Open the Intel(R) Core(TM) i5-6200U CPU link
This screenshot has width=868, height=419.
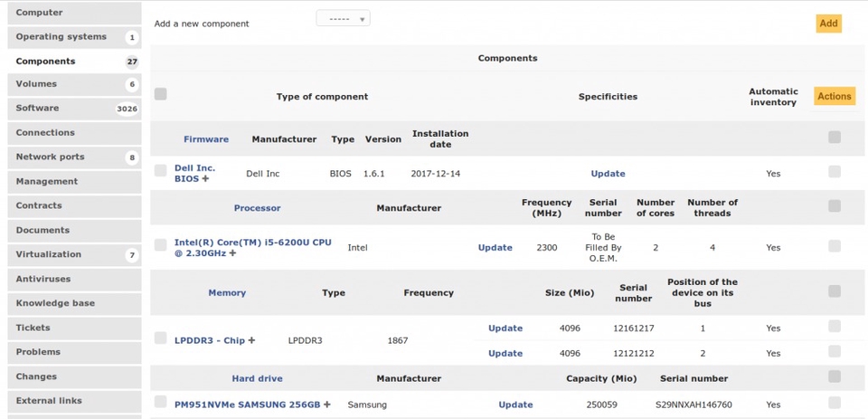tap(252, 248)
